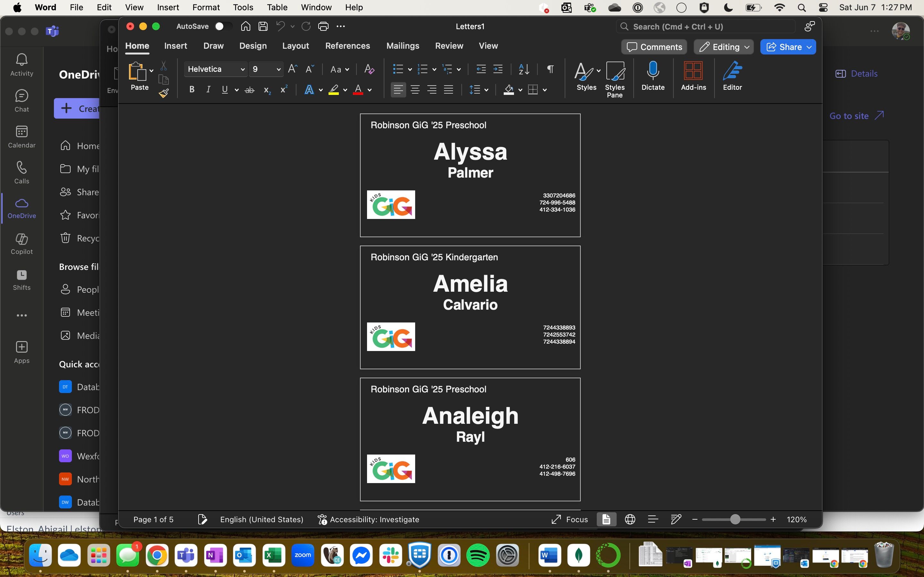The image size is (924, 577).
Task: Open the Styles Pane
Action: (614, 79)
